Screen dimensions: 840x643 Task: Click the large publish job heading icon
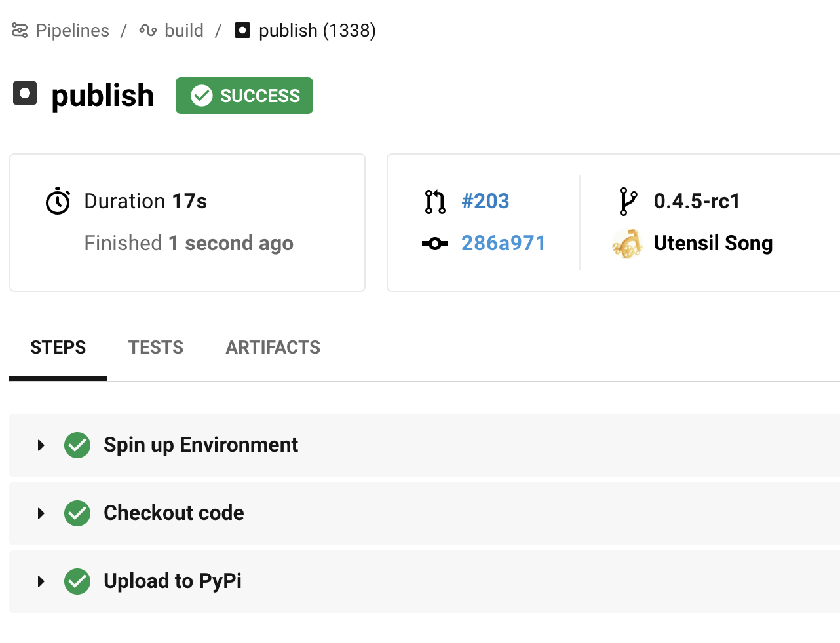click(x=25, y=94)
